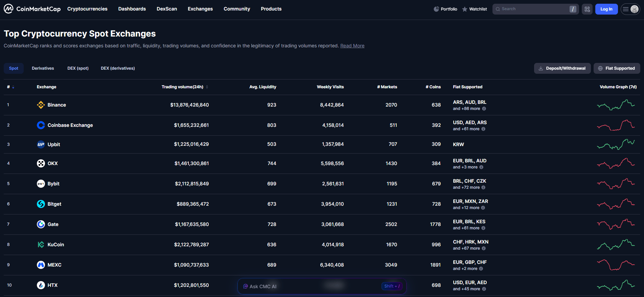644x297 pixels.
Task: Open Binance 7d volume graph
Action: click(x=616, y=105)
